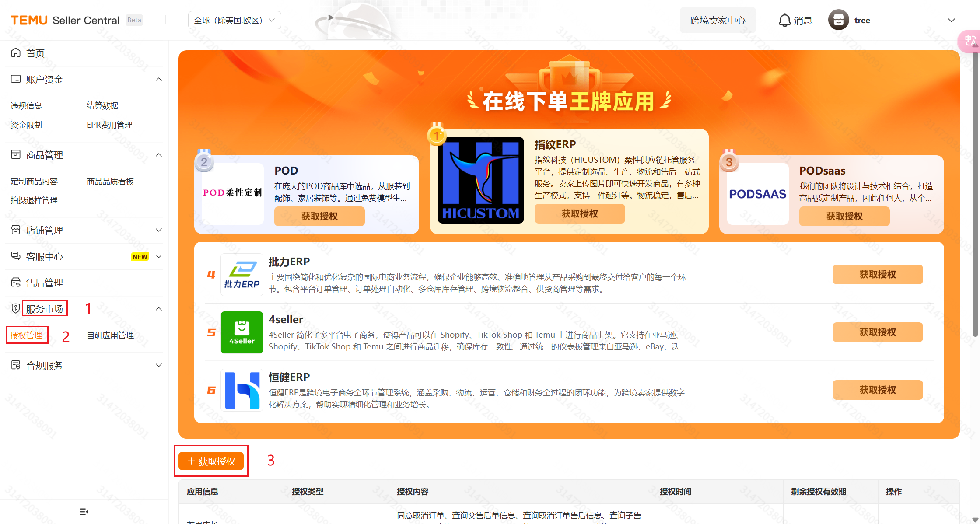Click the account funds wallet icon

pyautogui.click(x=16, y=79)
